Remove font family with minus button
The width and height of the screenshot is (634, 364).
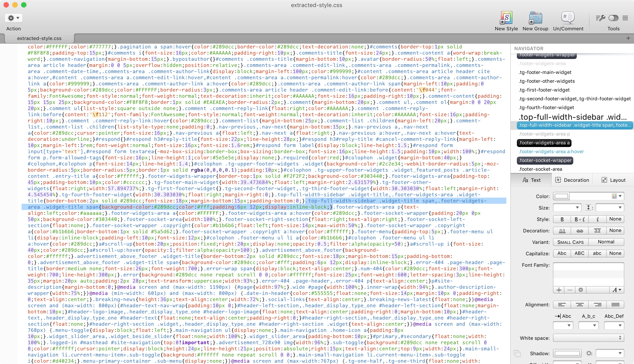pyautogui.click(x=570, y=290)
